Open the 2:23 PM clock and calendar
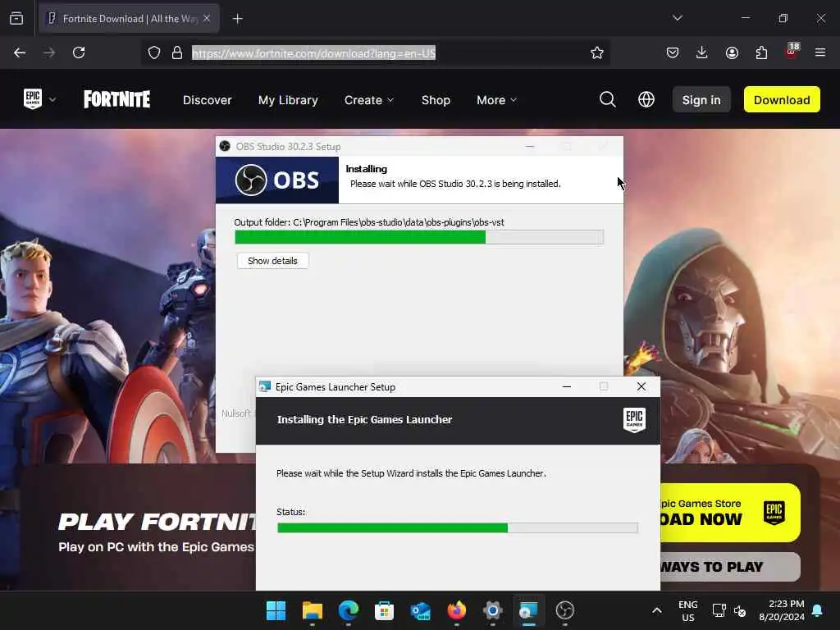The width and height of the screenshot is (840, 630). (x=781, y=610)
